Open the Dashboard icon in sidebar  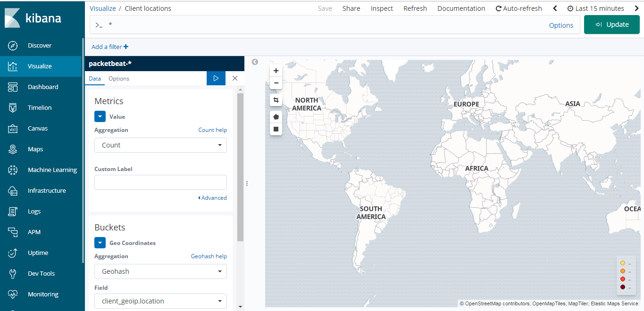(x=13, y=87)
